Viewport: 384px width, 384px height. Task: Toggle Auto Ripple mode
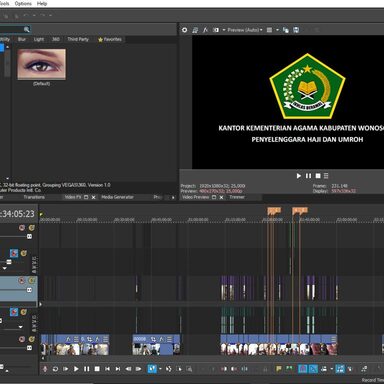pos(324,369)
